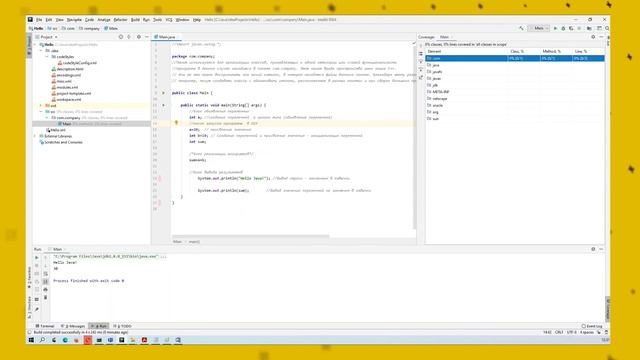Click the print icon in Run console
The height and width of the screenshot is (360, 640).
point(45,289)
